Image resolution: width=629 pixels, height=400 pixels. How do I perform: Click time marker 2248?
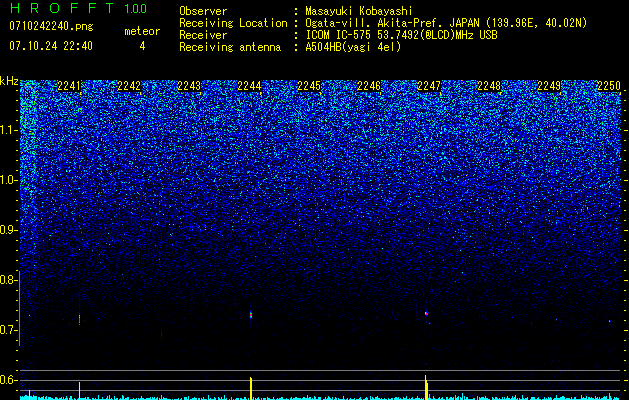pyautogui.click(x=489, y=86)
